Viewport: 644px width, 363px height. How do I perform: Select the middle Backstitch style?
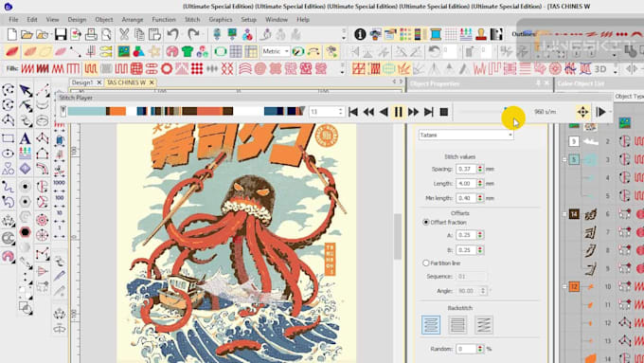tap(457, 325)
